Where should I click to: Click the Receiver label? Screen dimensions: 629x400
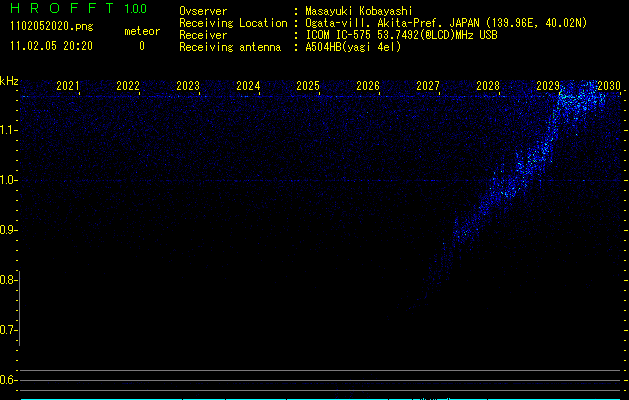203,35
